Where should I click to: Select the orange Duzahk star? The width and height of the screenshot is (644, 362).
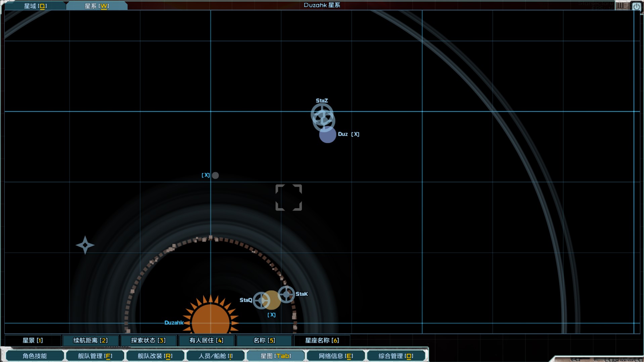(x=211, y=319)
